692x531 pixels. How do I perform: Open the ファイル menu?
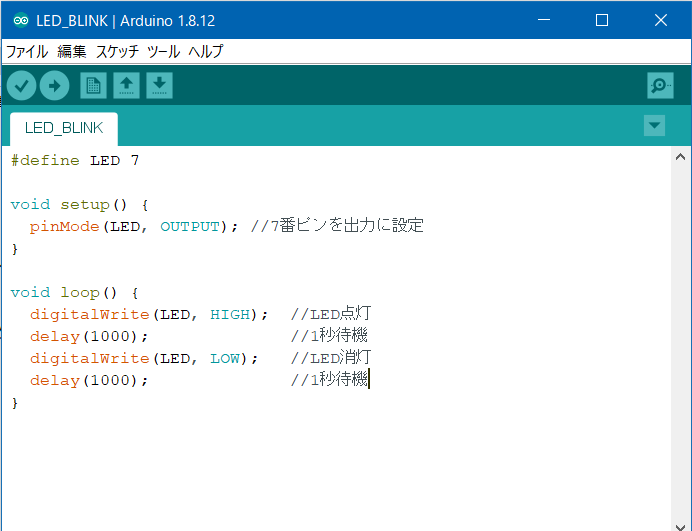click(27, 52)
